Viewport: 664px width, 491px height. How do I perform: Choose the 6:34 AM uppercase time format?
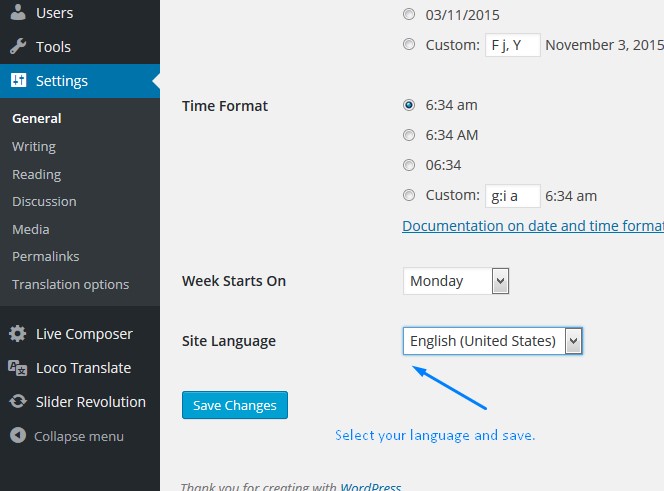tap(409, 135)
